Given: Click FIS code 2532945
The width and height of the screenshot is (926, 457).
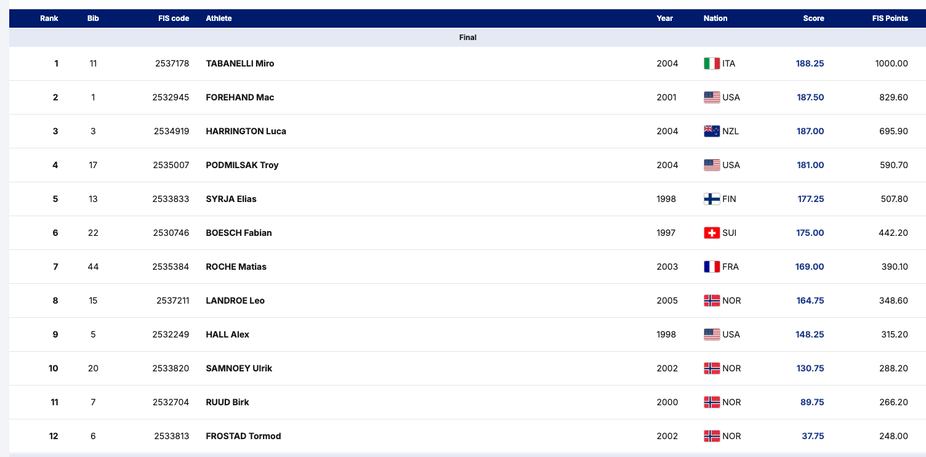Looking at the screenshot, I should [170, 97].
